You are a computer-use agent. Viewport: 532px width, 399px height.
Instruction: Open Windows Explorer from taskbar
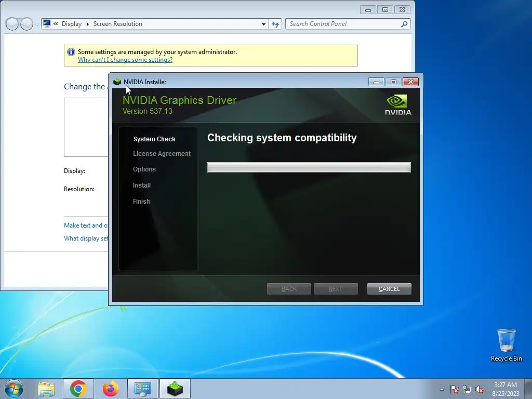point(46,389)
